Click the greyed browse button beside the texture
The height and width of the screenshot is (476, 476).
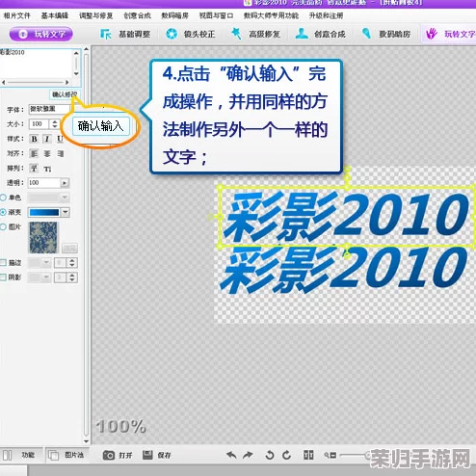[69, 248]
